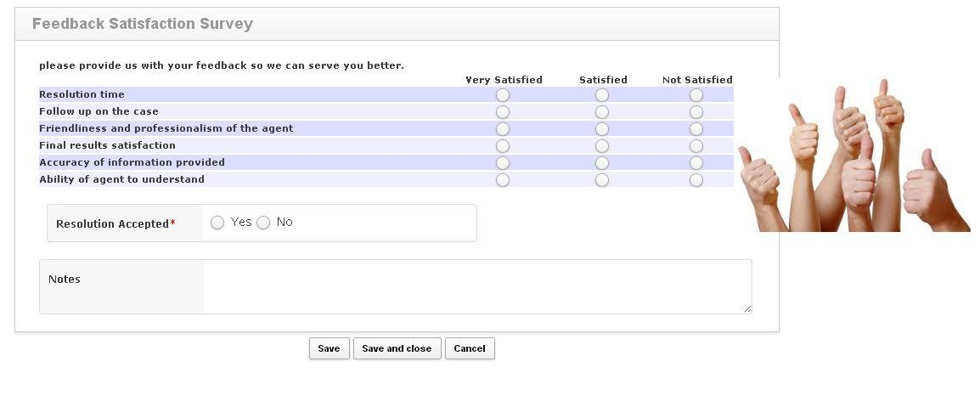980x407 pixels.
Task: Mark Follow up on the case Not Satisfied
Action: pyautogui.click(x=696, y=112)
